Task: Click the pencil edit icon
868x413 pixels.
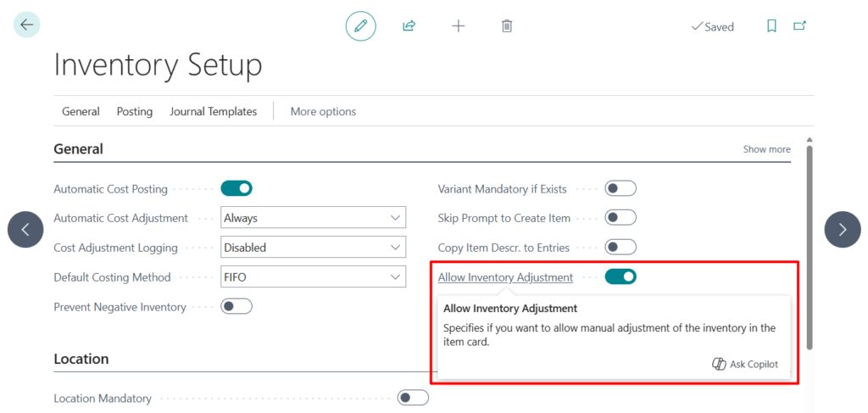Action: coord(360,26)
